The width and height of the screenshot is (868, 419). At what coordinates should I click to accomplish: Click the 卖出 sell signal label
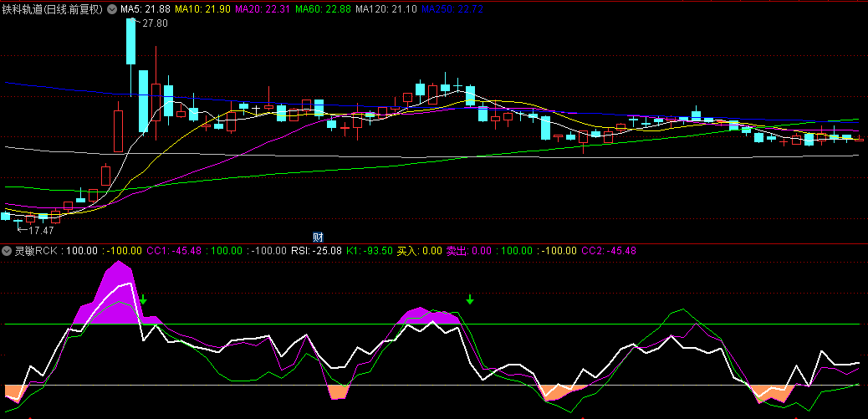(x=467, y=250)
